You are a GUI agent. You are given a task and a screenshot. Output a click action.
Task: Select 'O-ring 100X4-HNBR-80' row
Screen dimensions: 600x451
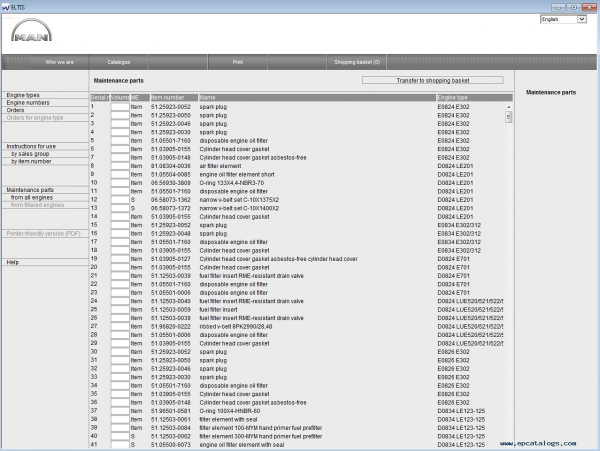click(x=230, y=411)
